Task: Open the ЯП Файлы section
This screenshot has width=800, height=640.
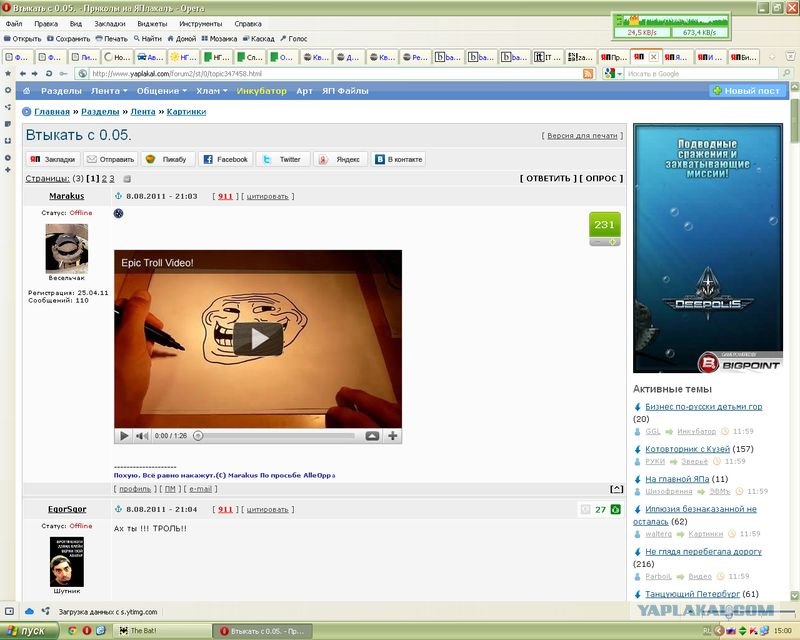Action: click(345, 91)
